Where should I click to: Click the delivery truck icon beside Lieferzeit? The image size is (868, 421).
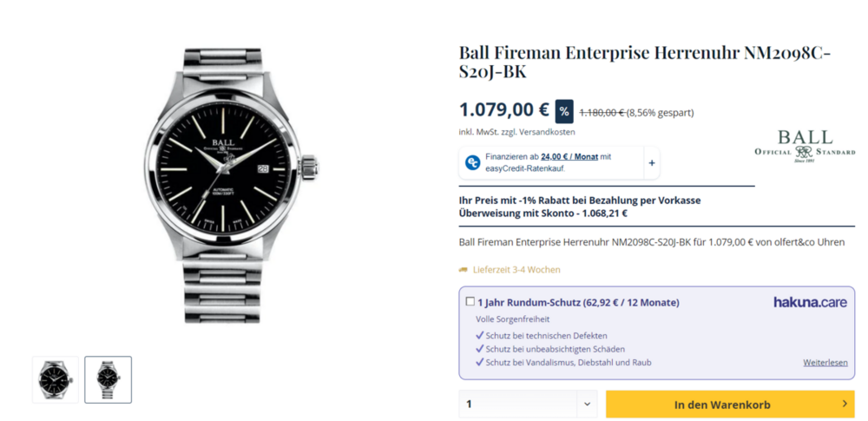click(x=464, y=270)
